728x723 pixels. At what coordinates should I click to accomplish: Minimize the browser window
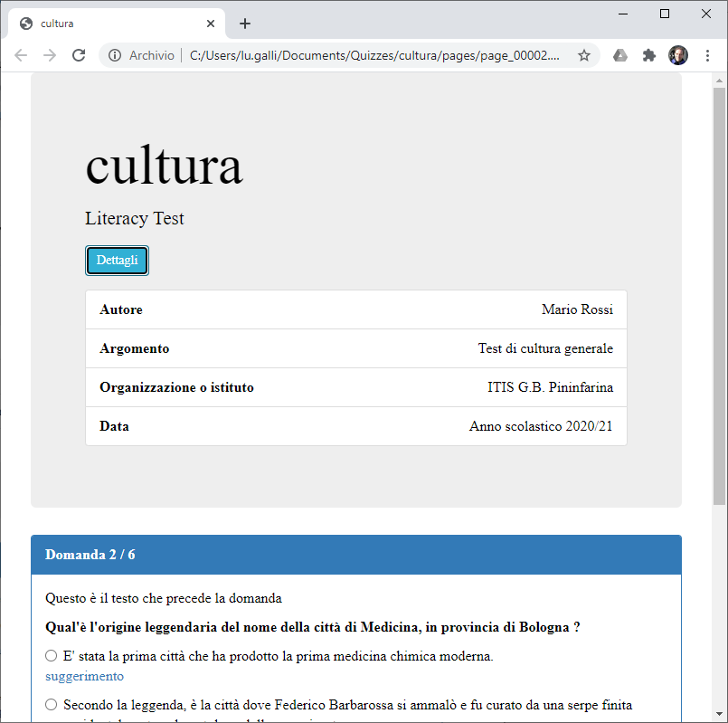pos(623,14)
